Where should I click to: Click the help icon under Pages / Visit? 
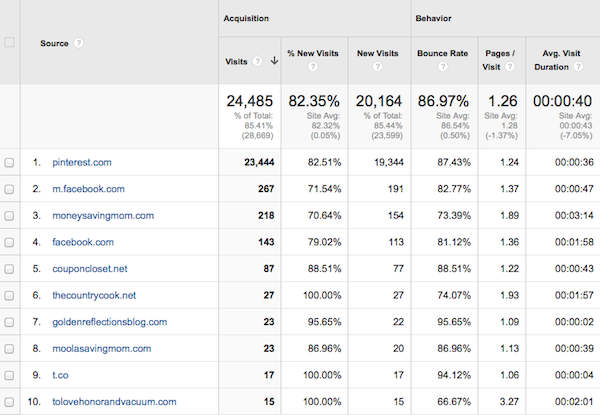click(503, 68)
